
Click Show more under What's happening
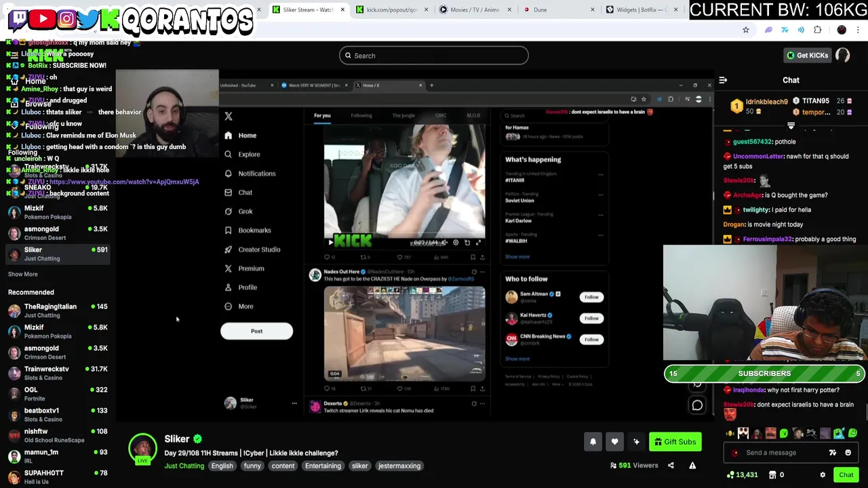tap(517, 257)
